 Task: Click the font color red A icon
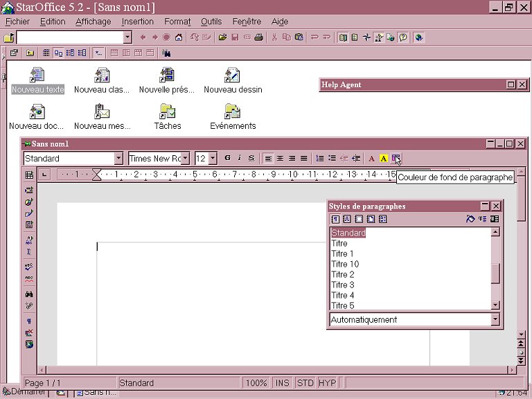371,159
